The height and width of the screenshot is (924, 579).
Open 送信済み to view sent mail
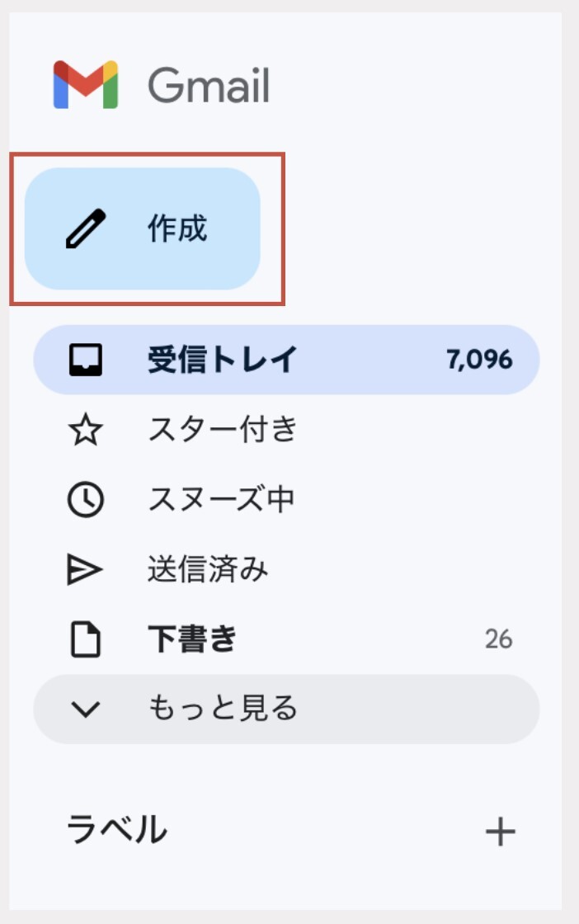click(206, 568)
